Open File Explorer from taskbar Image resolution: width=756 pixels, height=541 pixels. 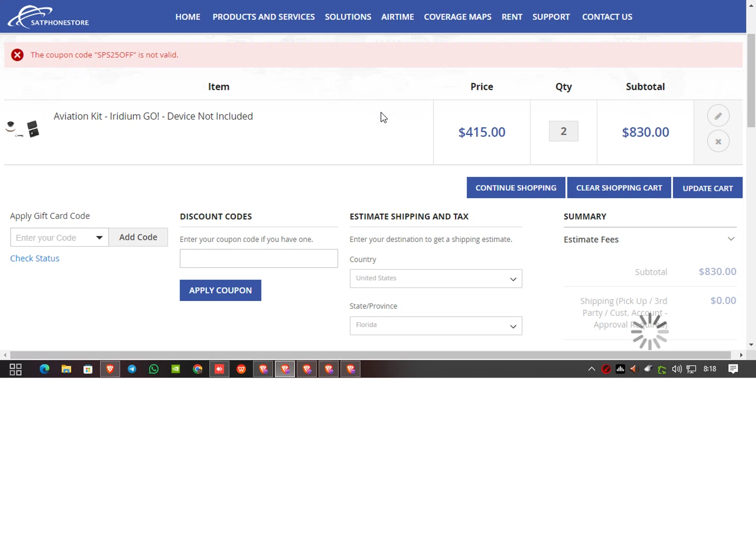[x=66, y=369]
